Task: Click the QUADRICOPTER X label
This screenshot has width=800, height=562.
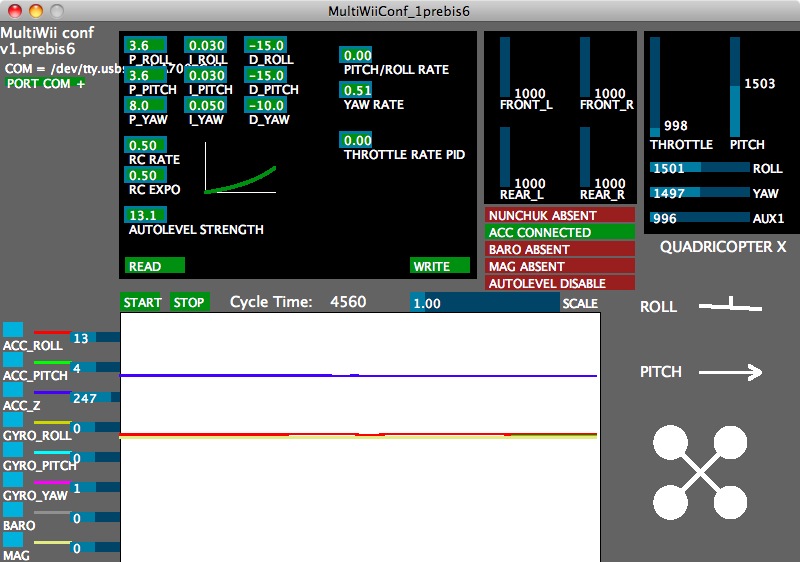Action: [x=723, y=247]
